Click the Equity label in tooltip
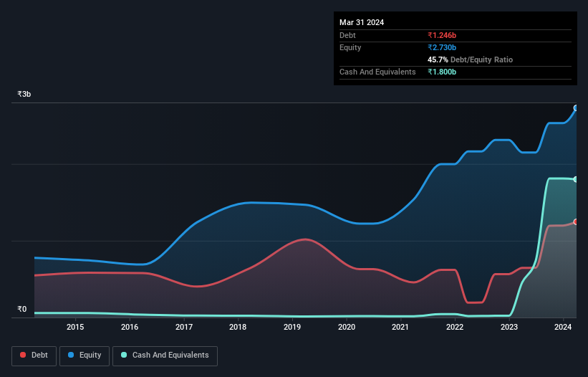Viewport: 588px width, 377px height. (350, 47)
